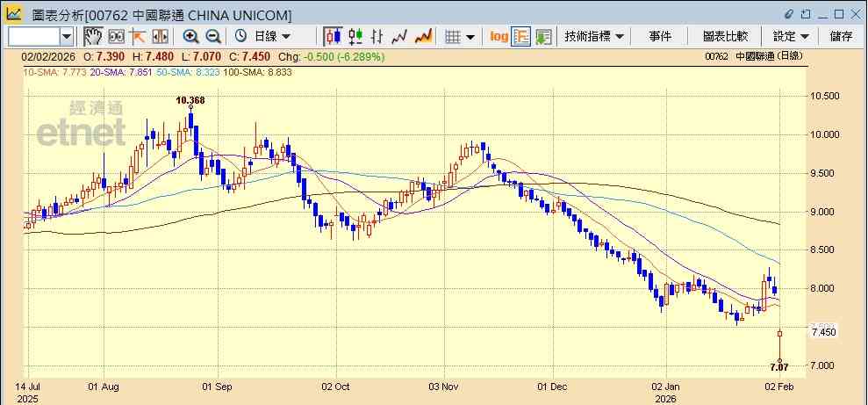This screenshot has width=868, height=405.
Task: Click the 00762 中國聯通 (日線) chart label
Action: 754,56
